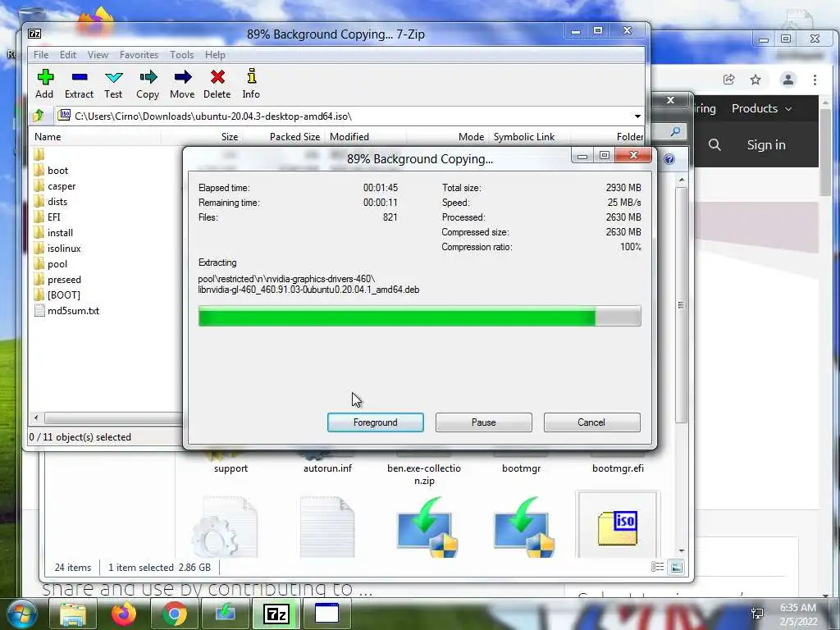The image size is (840, 630).
Task: Go up one folder with the green arrow icon
Action: point(39,116)
